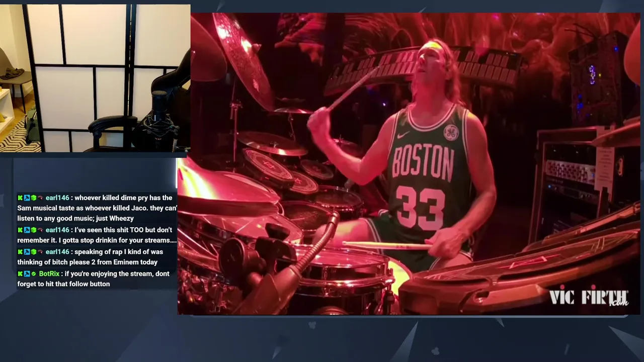Screen dimensions: 644x362
Task: Click blue hammer badge in "whoever killed dime" message
Action: tap(27, 198)
